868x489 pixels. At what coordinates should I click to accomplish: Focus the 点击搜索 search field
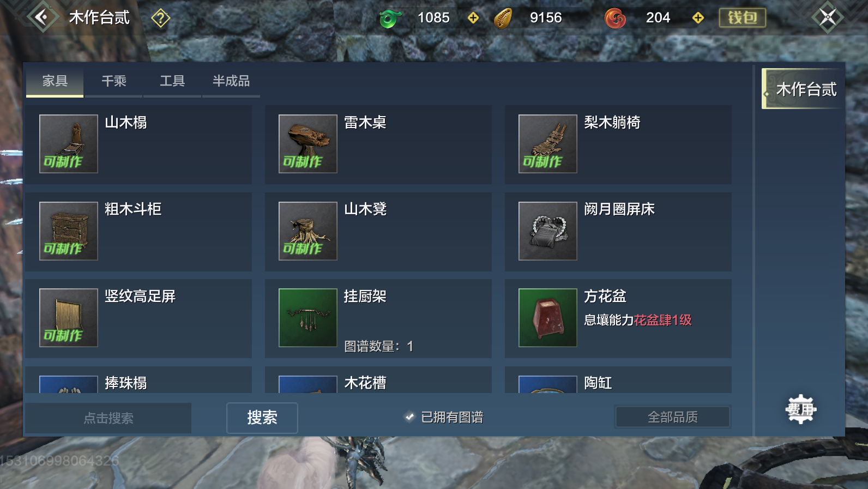coord(108,418)
